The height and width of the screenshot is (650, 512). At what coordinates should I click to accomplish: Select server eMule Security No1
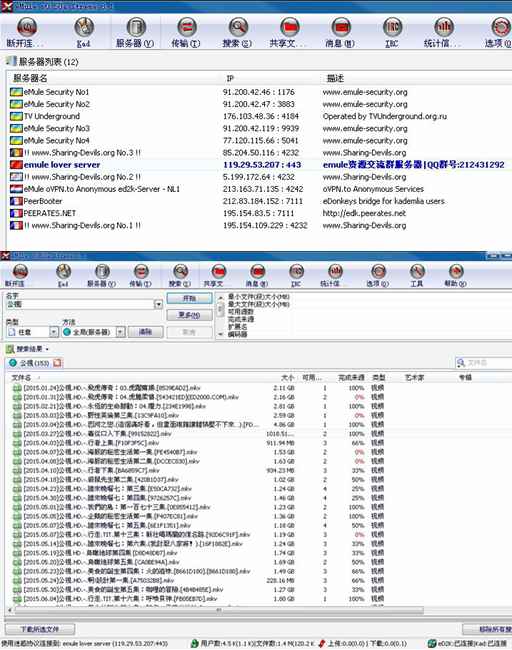[56, 92]
